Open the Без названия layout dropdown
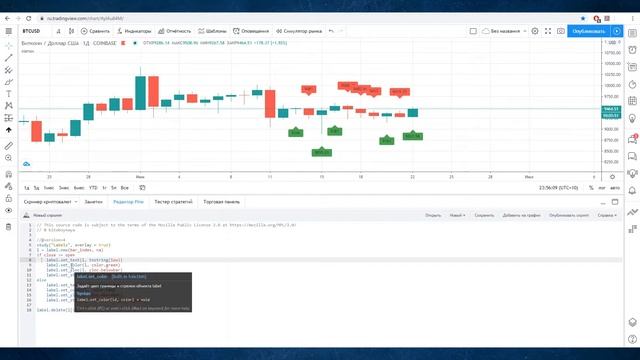 (x=504, y=31)
